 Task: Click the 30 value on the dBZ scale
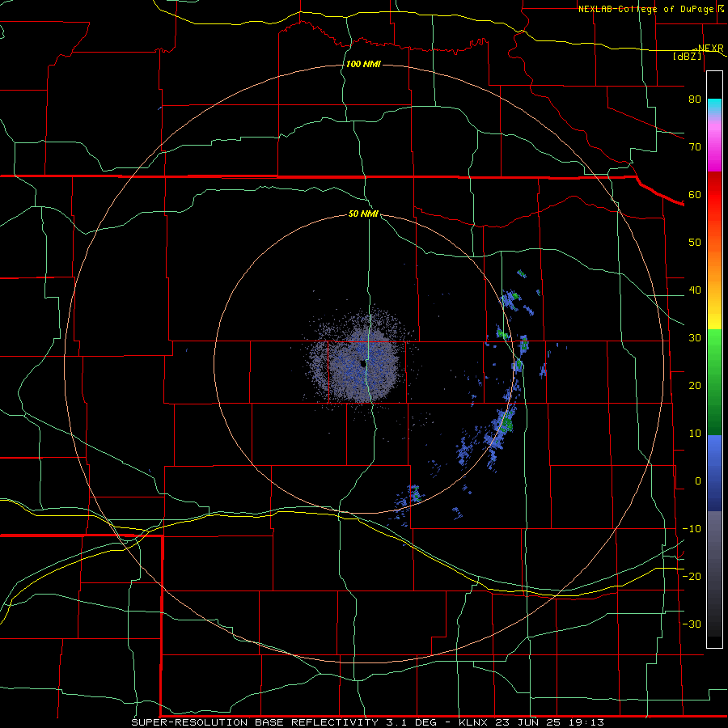pos(695,337)
